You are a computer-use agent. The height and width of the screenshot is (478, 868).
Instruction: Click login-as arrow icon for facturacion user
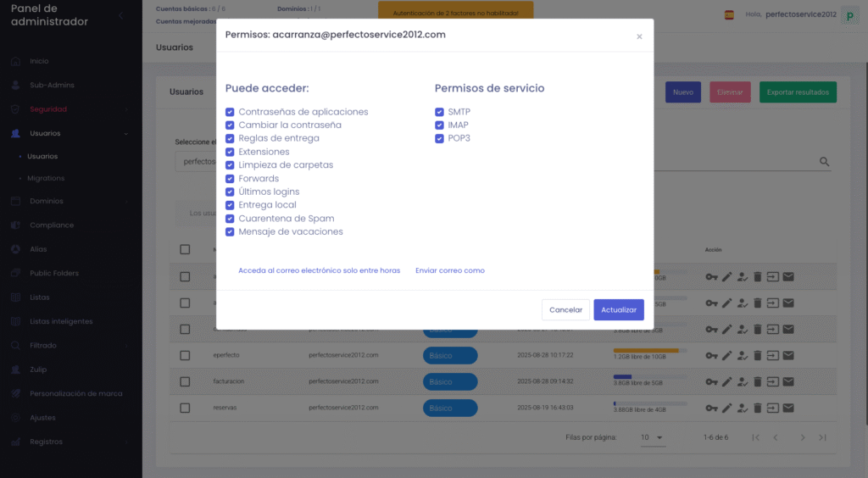tap(773, 381)
